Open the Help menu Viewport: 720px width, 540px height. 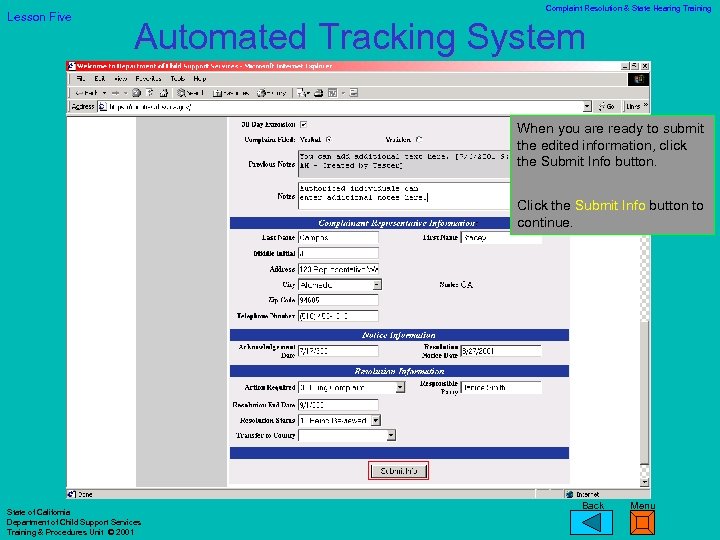[200, 79]
